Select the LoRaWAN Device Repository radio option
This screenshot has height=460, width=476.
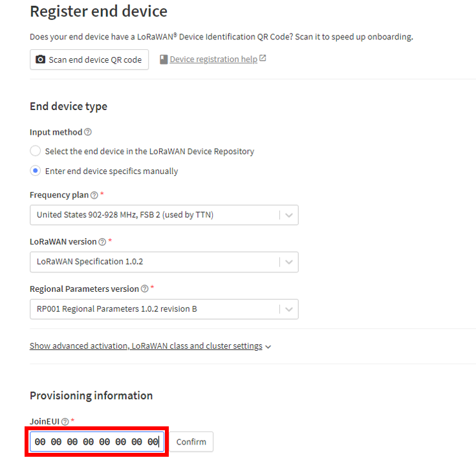pyautogui.click(x=35, y=151)
